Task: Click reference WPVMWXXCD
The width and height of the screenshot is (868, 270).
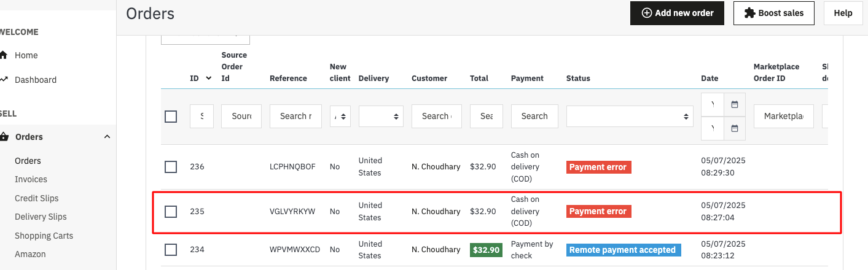Action: pyautogui.click(x=295, y=250)
